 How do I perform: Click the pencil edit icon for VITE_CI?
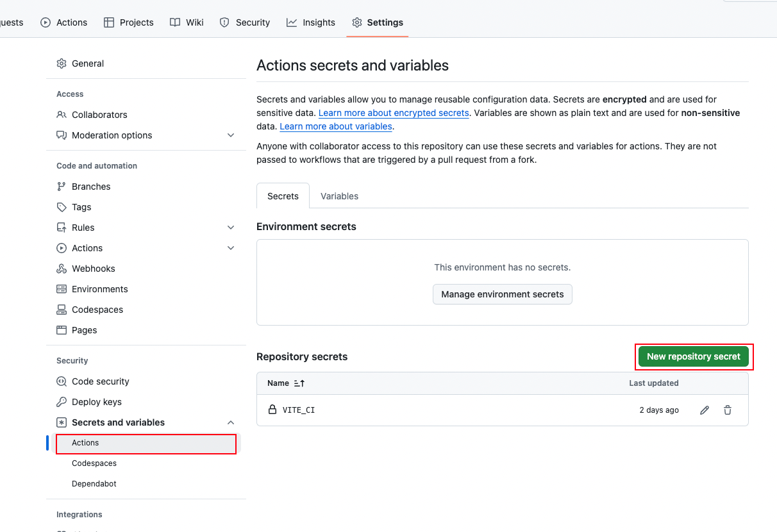coord(705,410)
